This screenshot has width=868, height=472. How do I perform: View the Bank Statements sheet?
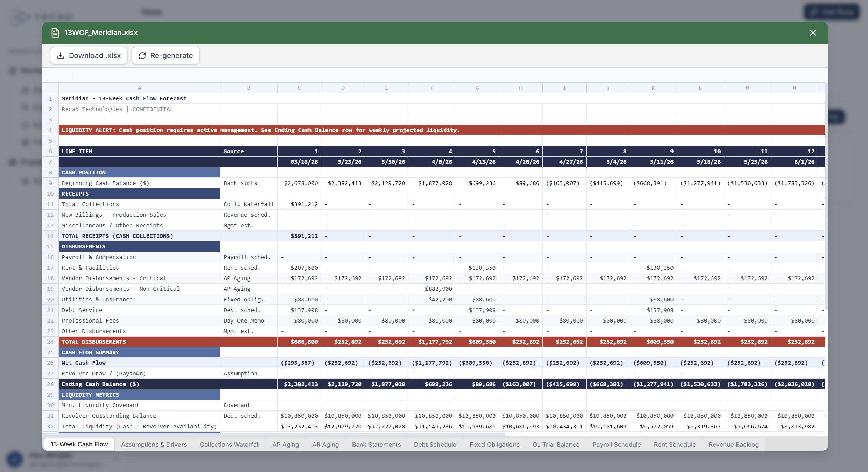point(376,444)
